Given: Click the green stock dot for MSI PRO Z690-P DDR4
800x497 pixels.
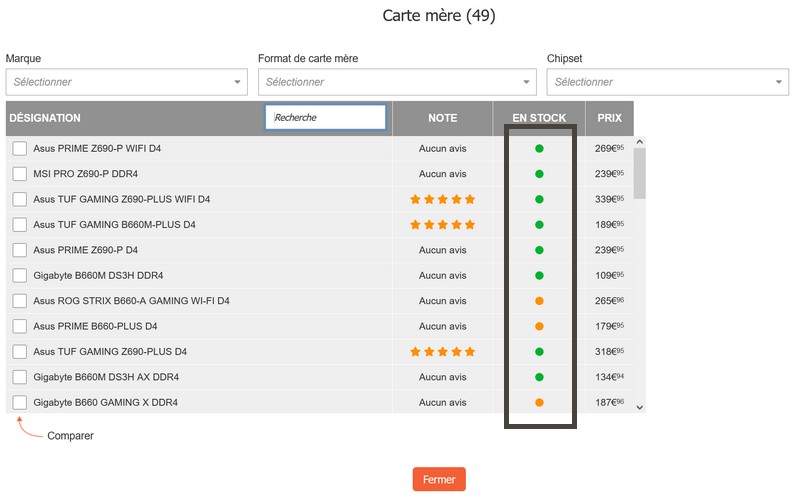Looking at the screenshot, I should click(x=539, y=174).
